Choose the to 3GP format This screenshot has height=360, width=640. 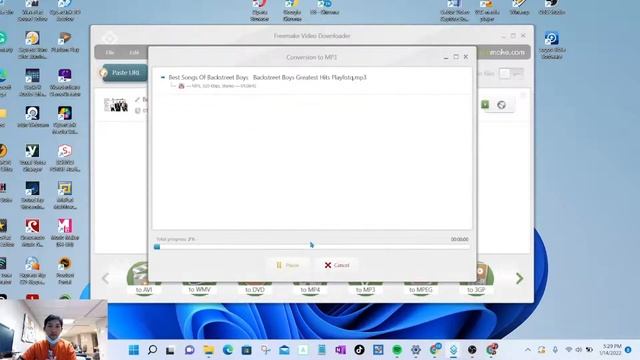[476, 280]
